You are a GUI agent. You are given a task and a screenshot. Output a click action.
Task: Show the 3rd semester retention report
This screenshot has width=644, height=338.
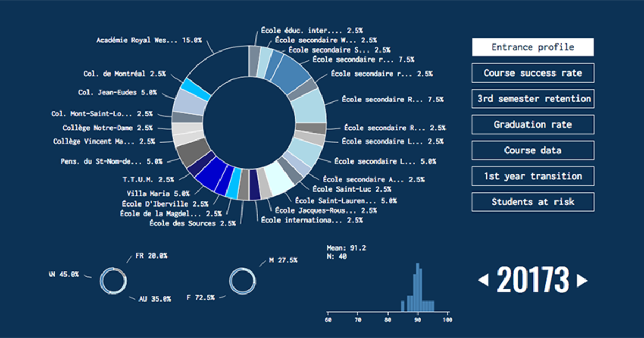pos(532,99)
